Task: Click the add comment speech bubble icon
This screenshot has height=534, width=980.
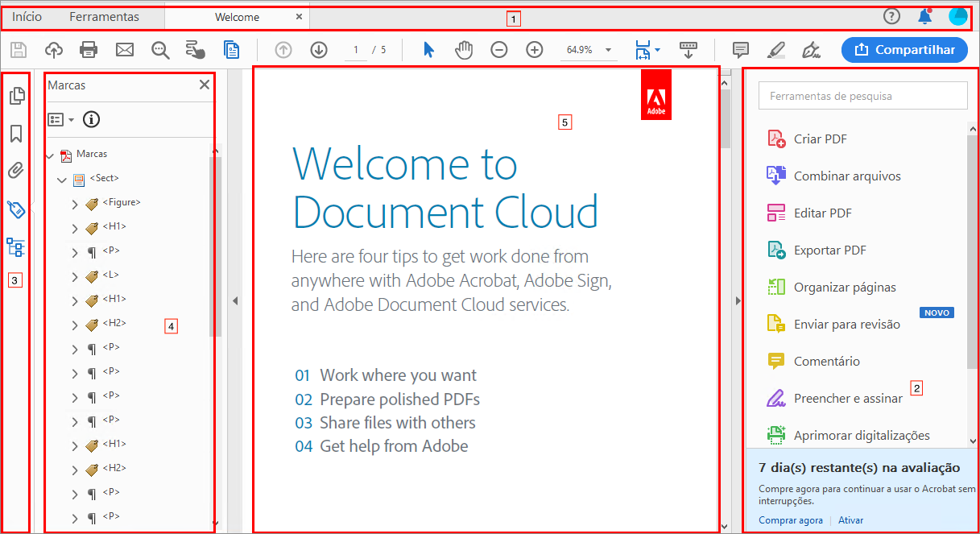Action: 741,50
